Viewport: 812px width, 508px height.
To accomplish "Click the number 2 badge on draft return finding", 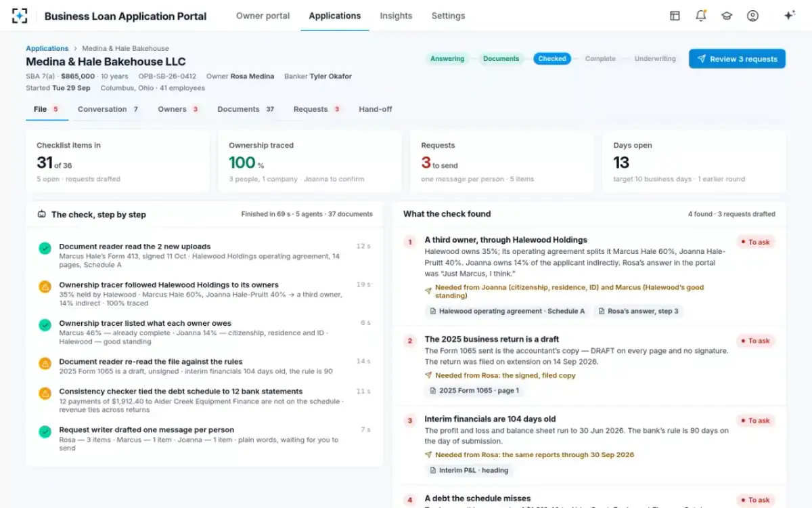I will [x=409, y=341].
